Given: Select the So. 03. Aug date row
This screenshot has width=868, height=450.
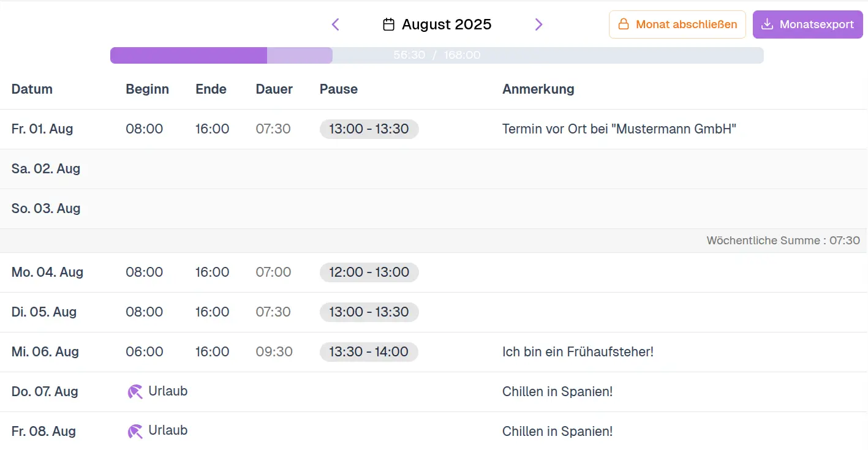Looking at the screenshot, I should (46, 209).
